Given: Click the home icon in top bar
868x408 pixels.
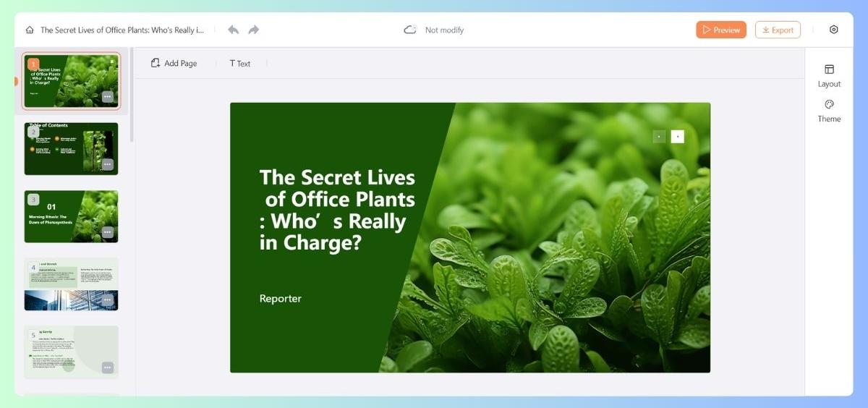Looking at the screenshot, I should pyautogui.click(x=30, y=30).
